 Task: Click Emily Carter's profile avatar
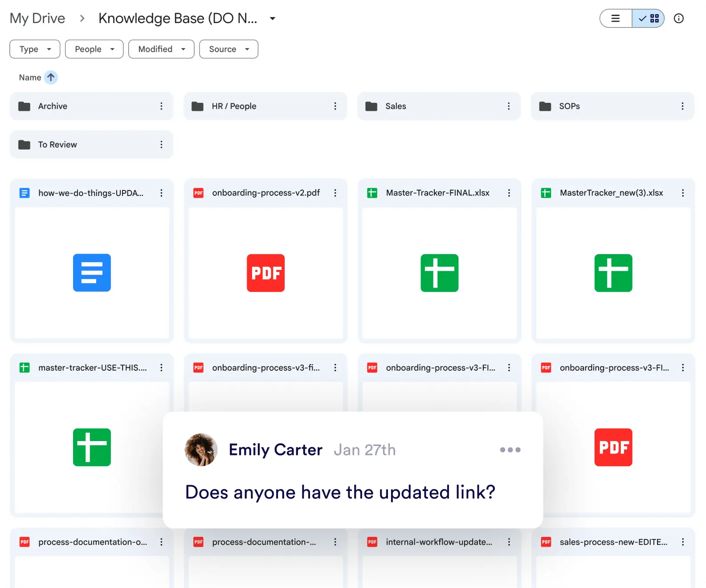click(201, 450)
